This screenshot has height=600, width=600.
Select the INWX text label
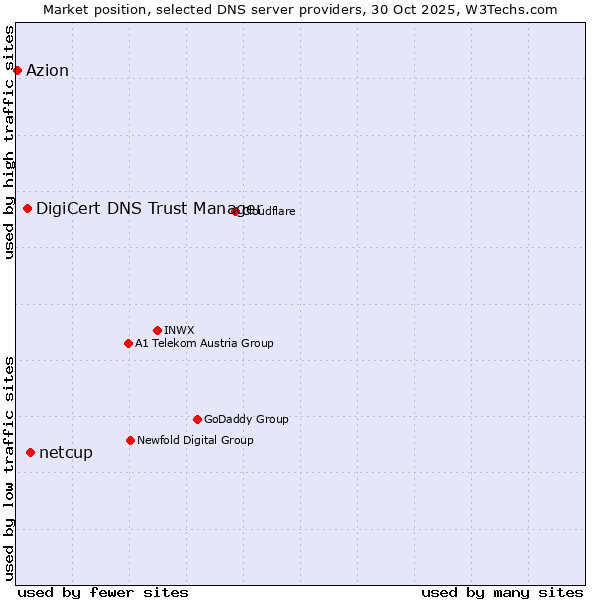(x=179, y=330)
